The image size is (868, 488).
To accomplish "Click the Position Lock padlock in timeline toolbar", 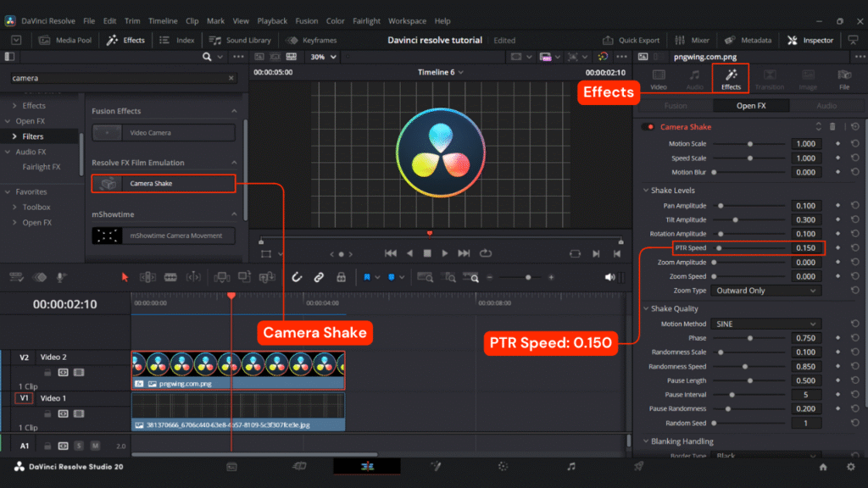I will [341, 277].
